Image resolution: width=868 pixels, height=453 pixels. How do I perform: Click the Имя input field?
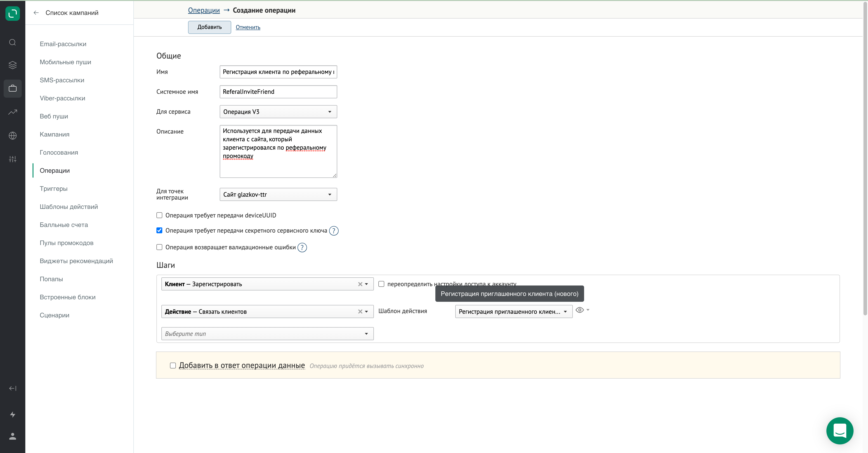pyautogui.click(x=278, y=72)
